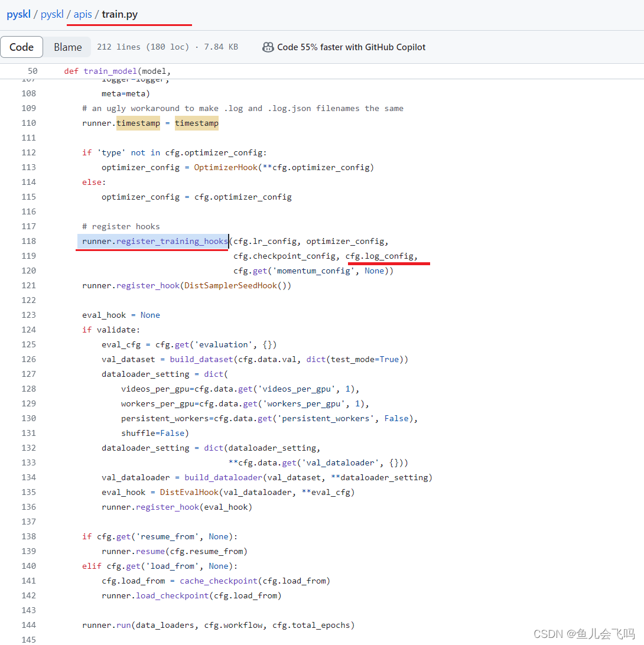Screen dimensions: 644x645
Task: Select line number 118
Action: 32,241
